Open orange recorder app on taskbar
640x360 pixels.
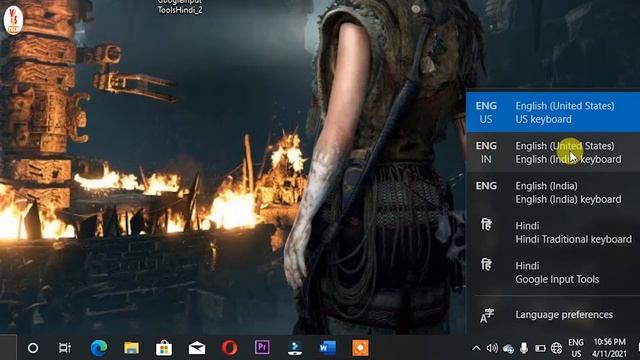click(360, 348)
